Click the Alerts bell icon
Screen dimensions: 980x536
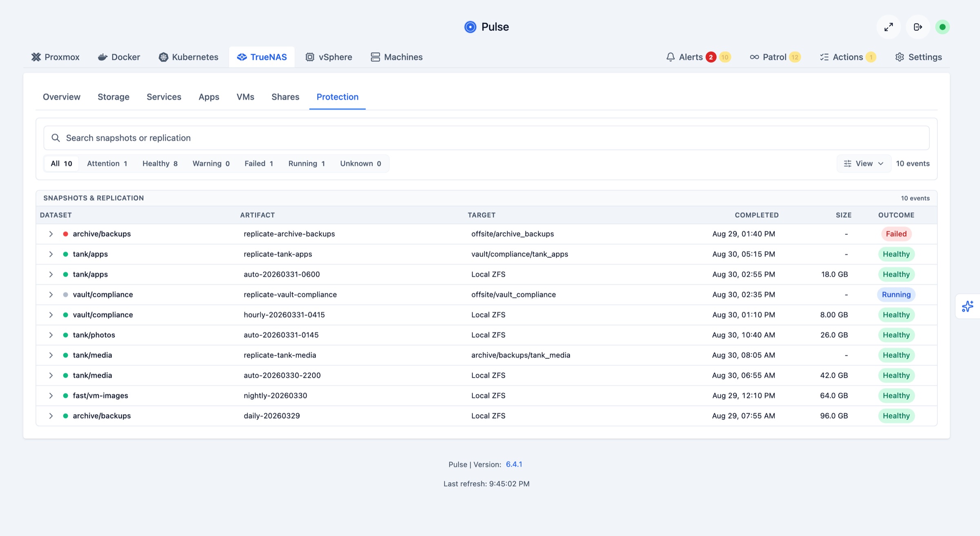(670, 57)
